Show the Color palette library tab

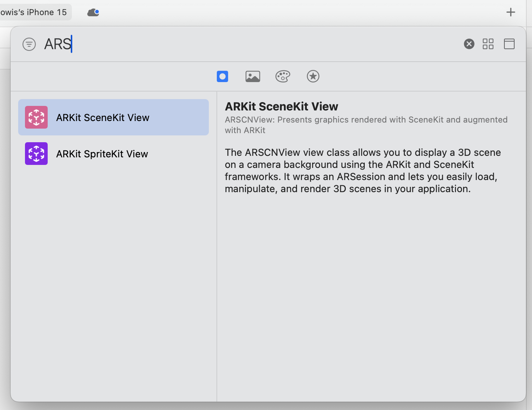[283, 76]
